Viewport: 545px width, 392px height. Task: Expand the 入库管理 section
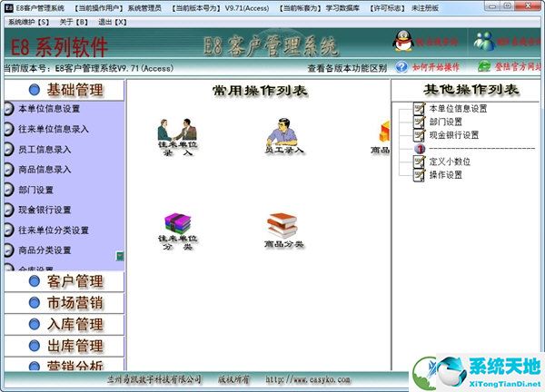point(64,324)
